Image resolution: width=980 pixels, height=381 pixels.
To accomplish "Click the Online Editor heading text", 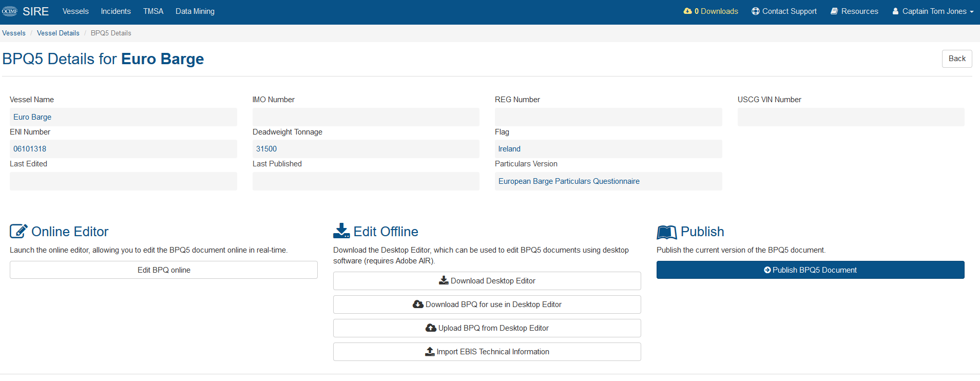I will tap(70, 232).
